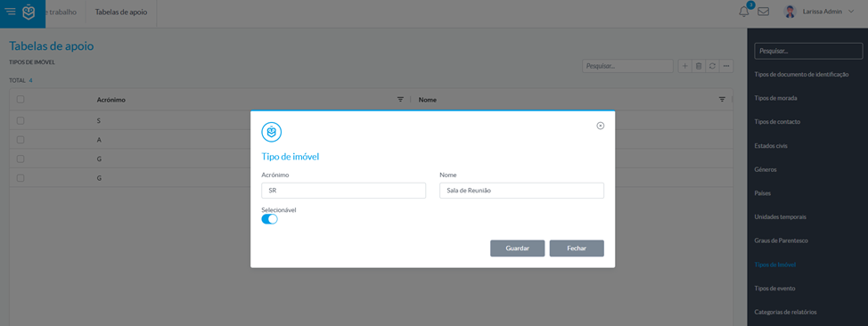Click the Nome input field
Image resolution: width=868 pixels, height=326 pixels.
click(x=521, y=191)
